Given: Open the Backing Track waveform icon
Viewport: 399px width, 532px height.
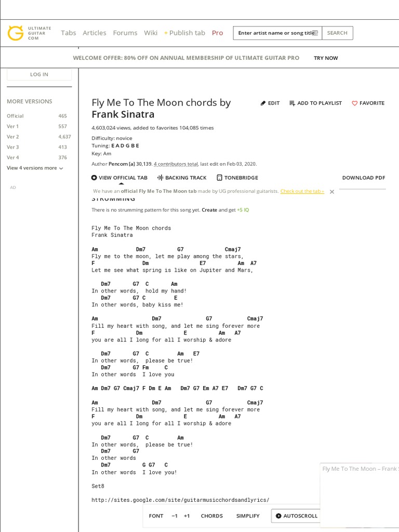Looking at the screenshot, I should pyautogui.click(x=160, y=178).
